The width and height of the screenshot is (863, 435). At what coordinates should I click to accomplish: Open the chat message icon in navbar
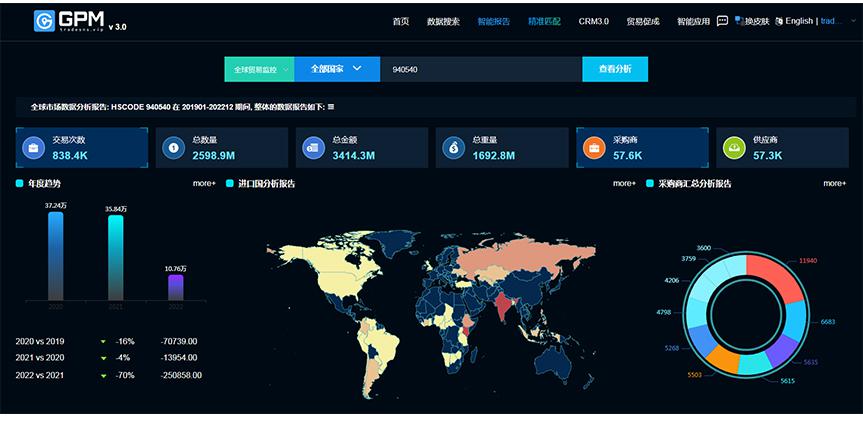coord(722,21)
